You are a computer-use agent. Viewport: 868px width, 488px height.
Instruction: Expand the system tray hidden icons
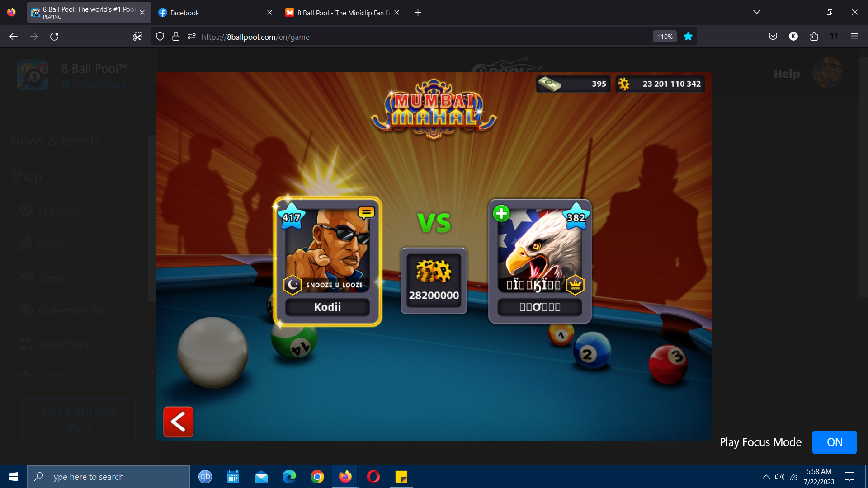click(x=766, y=477)
